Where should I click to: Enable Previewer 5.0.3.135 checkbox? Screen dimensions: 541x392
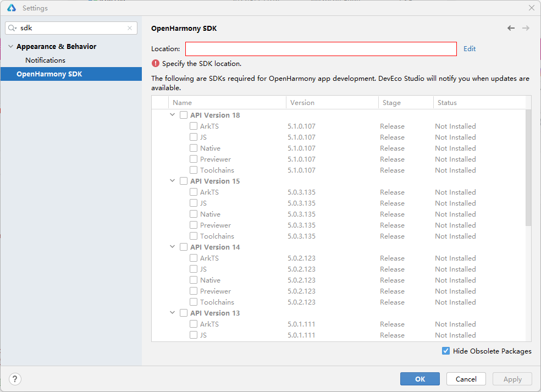[x=194, y=225]
